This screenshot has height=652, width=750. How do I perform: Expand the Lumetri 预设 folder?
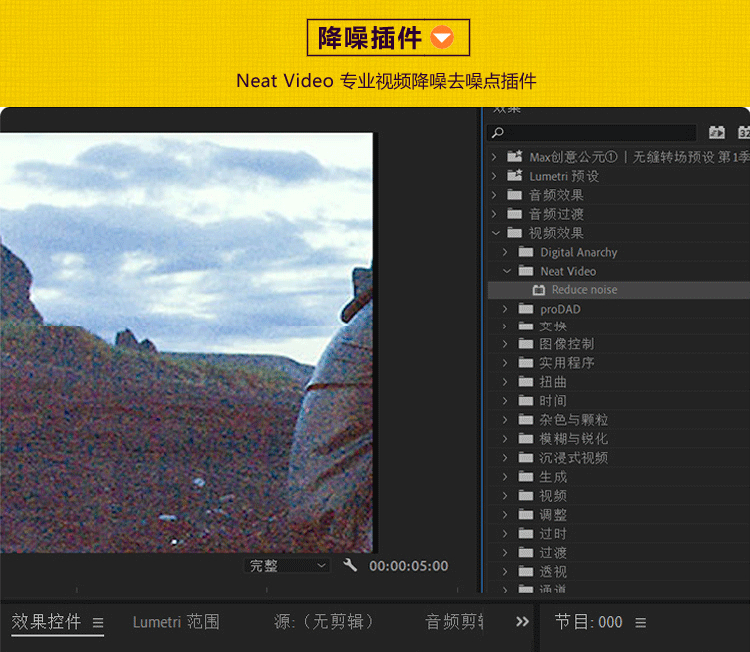pos(494,176)
